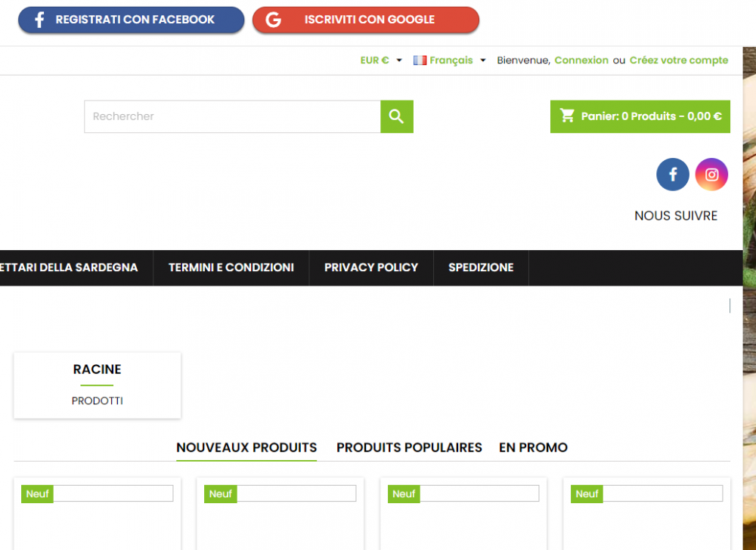Click the page scrollbar on the right
Viewport: 756px width, 550px height.
point(729,305)
